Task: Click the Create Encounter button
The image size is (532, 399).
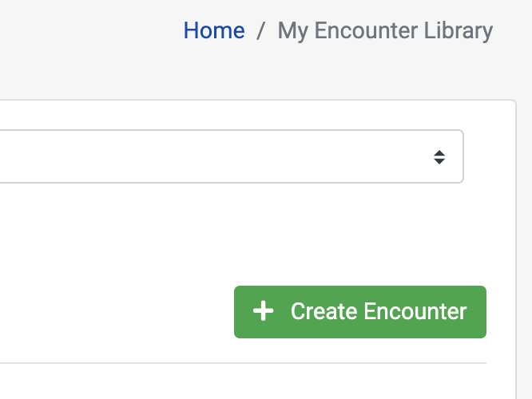Action: point(360,312)
